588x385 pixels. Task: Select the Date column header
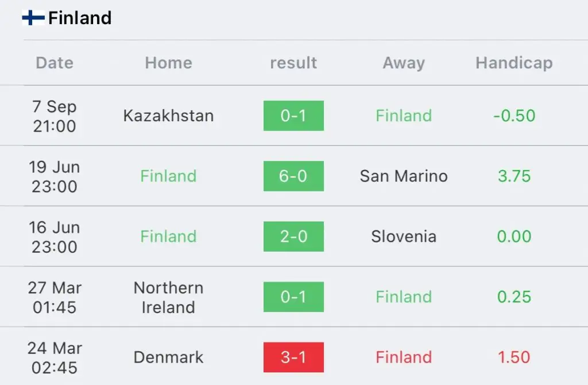pos(55,63)
